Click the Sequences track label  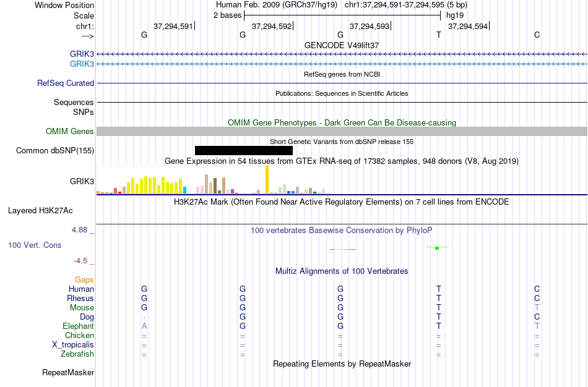tap(74, 102)
